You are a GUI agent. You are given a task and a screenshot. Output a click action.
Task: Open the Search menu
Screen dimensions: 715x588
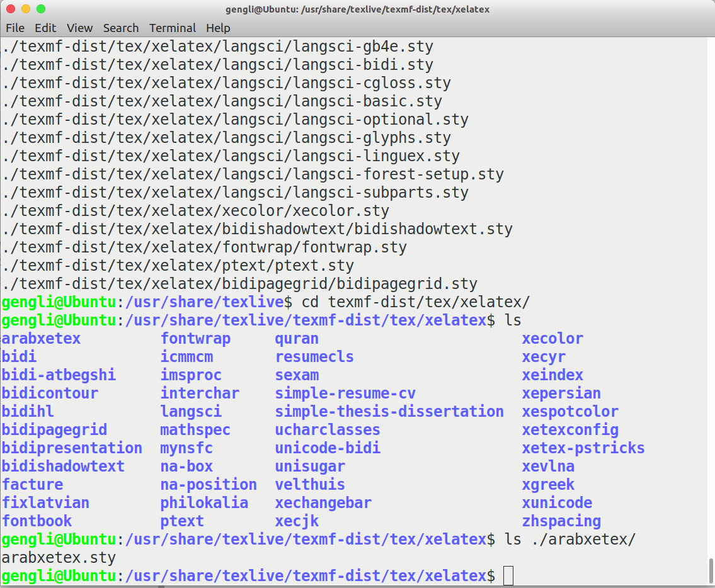tap(120, 28)
